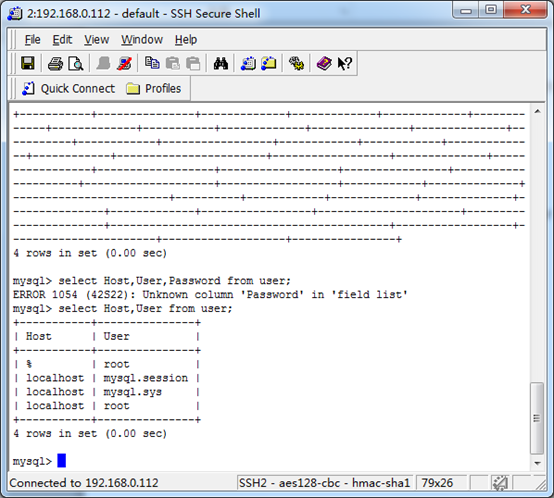
Task: Open the Profiles folder button
Action: click(154, 88)
